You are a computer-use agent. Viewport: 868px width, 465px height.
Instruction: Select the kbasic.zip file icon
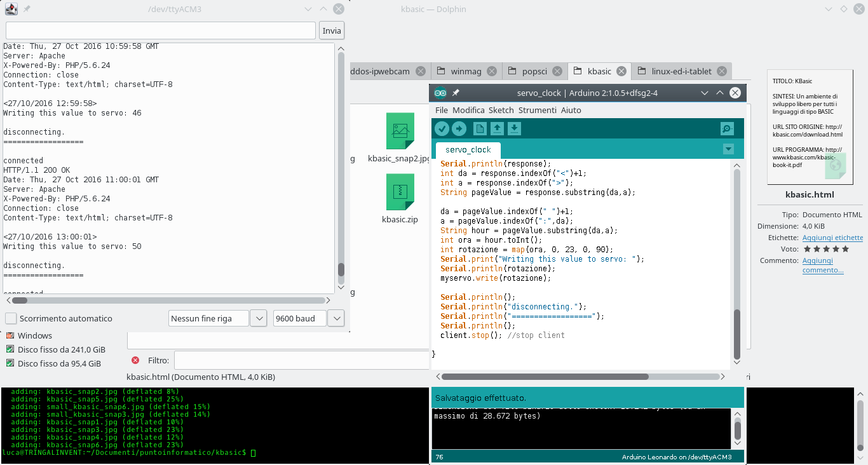click(400, 192)
